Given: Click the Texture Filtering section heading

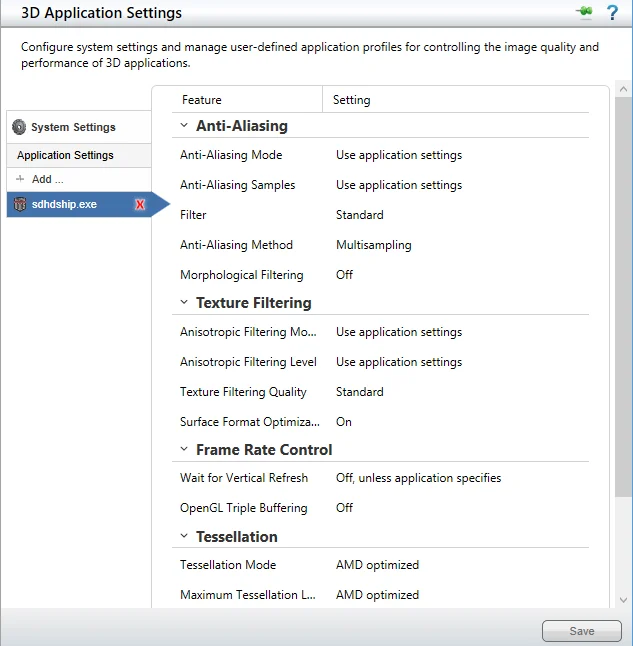Looking at the screenshot, I should (x=254, y=303).
